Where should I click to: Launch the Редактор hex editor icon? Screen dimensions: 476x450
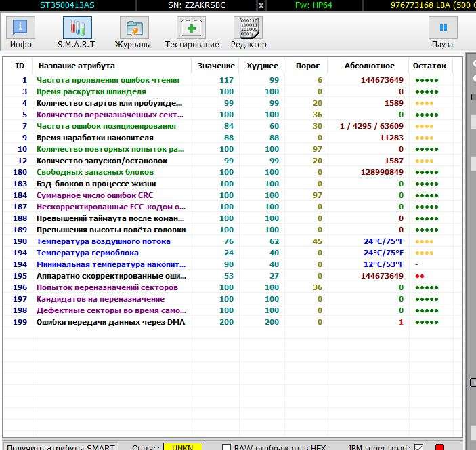(x=248, y=27)
